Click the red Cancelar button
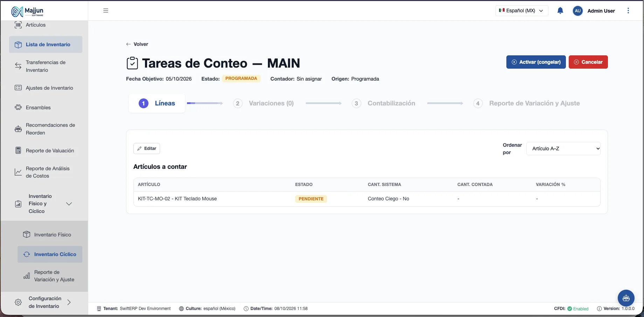Viewport: 644px width, 317px height. coord(588,62)
